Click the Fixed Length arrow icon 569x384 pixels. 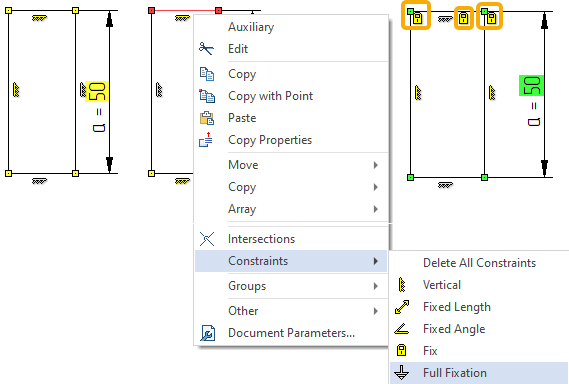click(x=402, y=307)
